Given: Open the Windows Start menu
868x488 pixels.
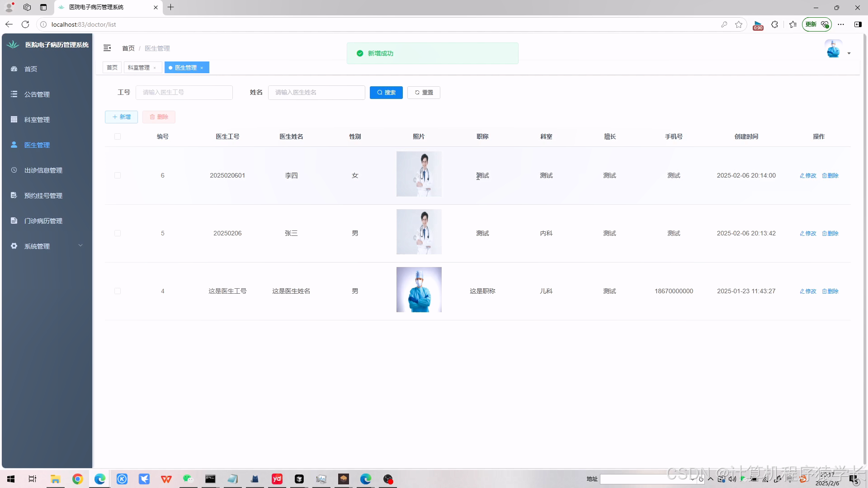Looking at the screenshot, I should point(11,479).
